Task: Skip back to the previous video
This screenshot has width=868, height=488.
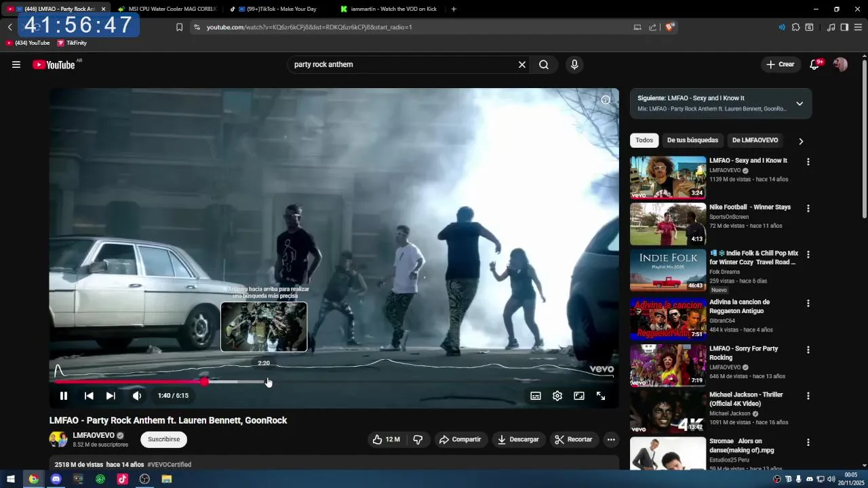Action: [x=89, y=396]
